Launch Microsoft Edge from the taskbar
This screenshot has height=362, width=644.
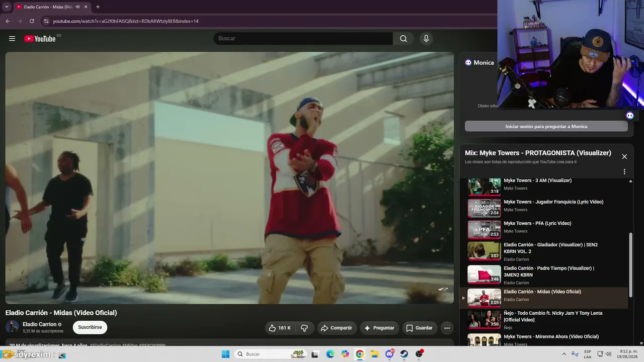point(330,354)
